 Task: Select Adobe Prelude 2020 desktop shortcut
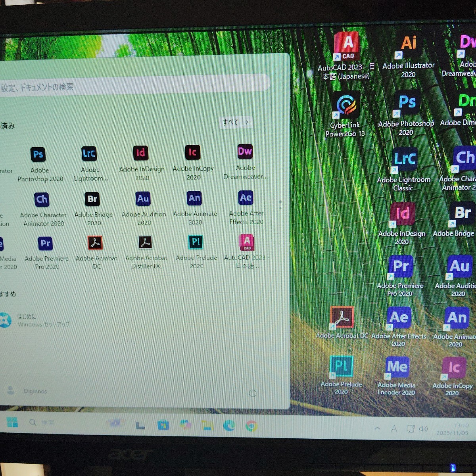341,375
